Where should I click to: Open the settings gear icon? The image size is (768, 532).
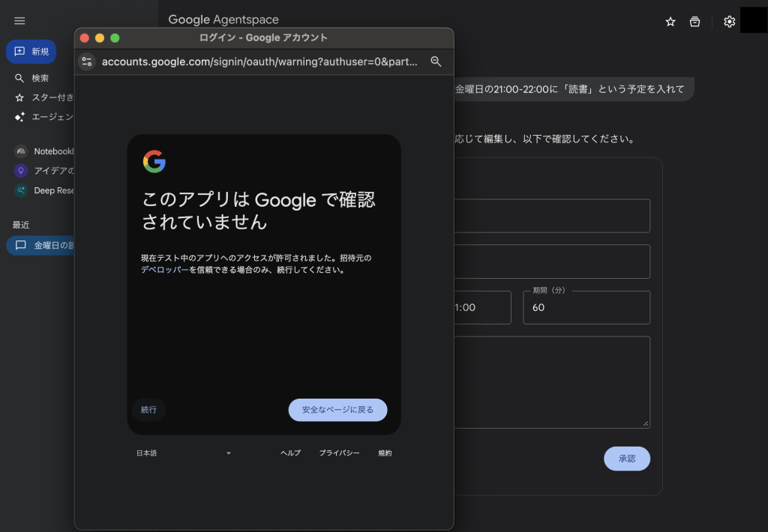[729, 22]
